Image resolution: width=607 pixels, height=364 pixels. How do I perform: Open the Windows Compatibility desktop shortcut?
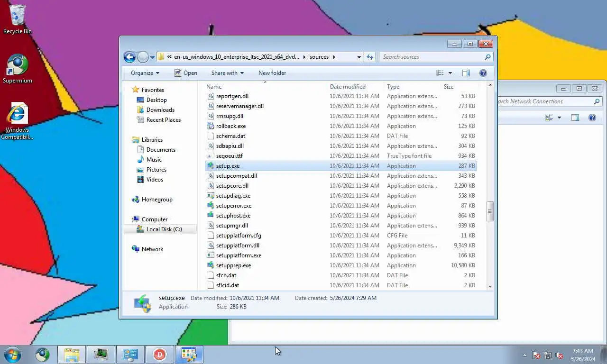point(18,121)
